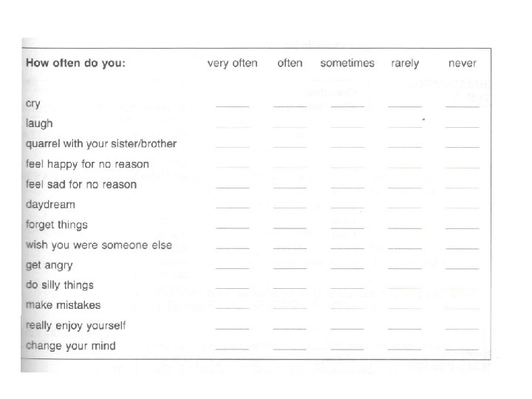Click the 'daydream' question label
This screenshot has width=532, height=399.
coord(50,205)
